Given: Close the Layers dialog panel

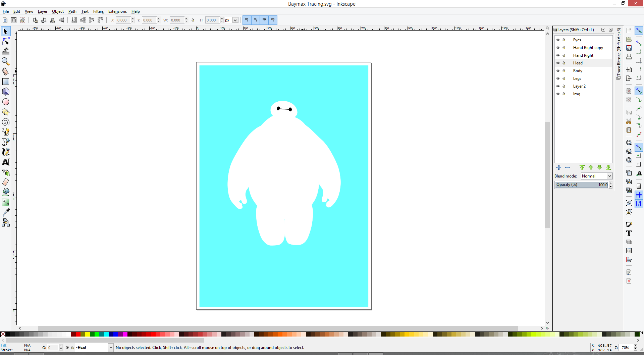Looking at the screenshot, I should [x=611, y=30].
